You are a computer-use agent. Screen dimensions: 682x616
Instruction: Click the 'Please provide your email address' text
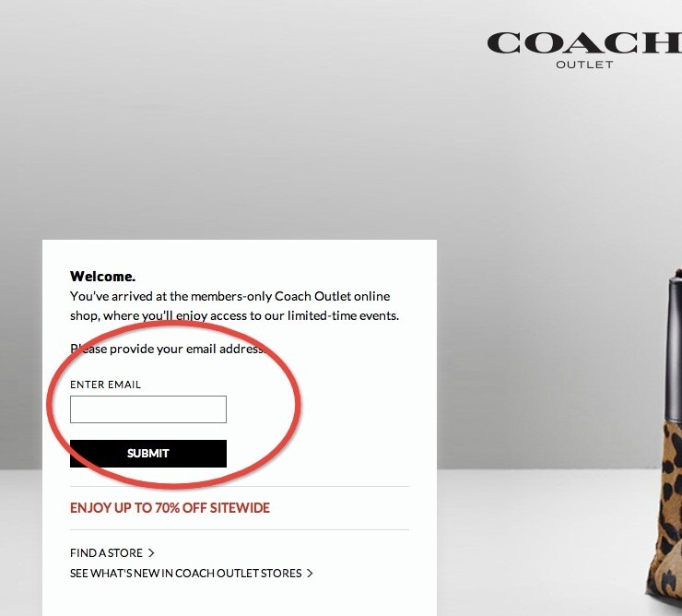click(168, 349)
